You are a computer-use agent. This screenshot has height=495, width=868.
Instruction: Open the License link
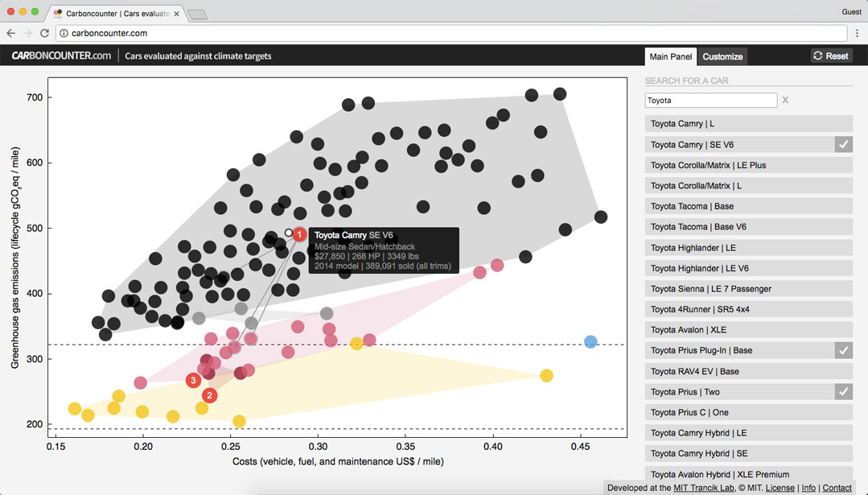coord(780,488)
